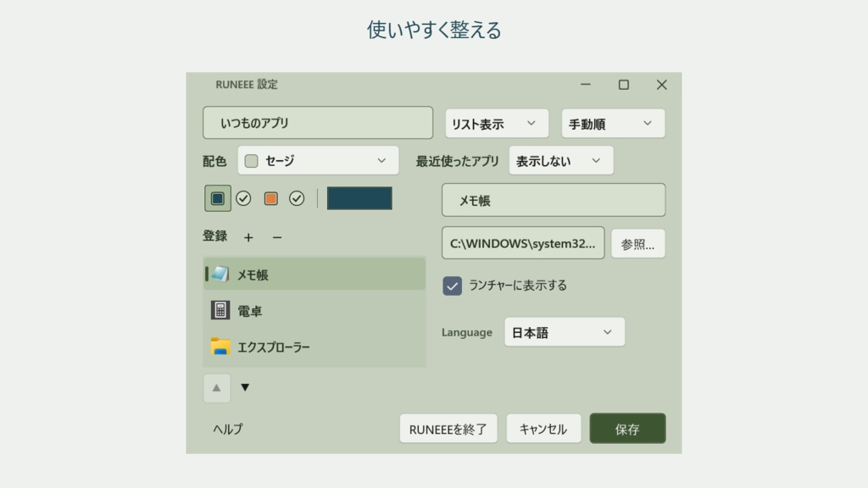Click the 参照... browse button
This screenshot has height=488, width=868.
(x=637, y=243)
